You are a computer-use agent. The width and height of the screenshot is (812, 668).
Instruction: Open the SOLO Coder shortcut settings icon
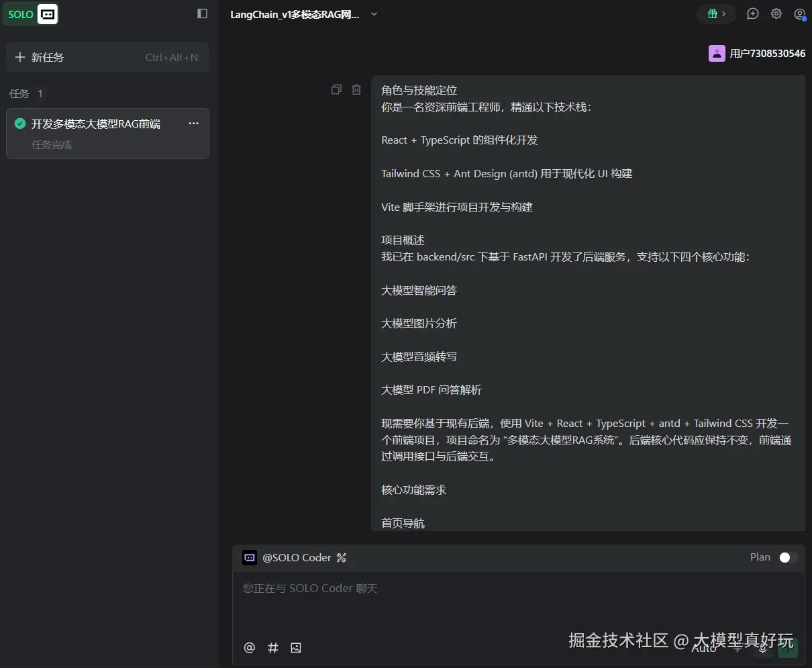tap(342, 557)
